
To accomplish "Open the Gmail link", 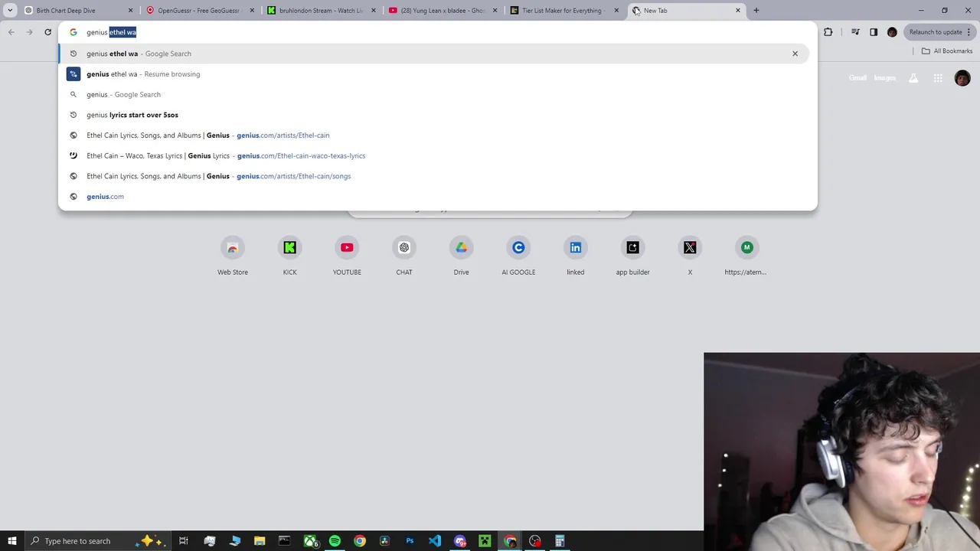I will 857,78.
